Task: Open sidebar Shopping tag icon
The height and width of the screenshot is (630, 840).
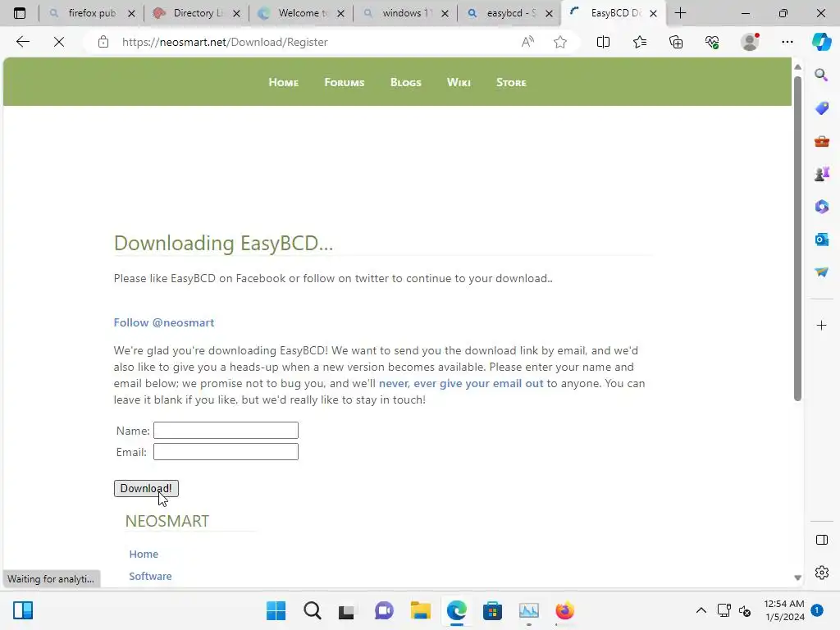Action: click(821, 108)
